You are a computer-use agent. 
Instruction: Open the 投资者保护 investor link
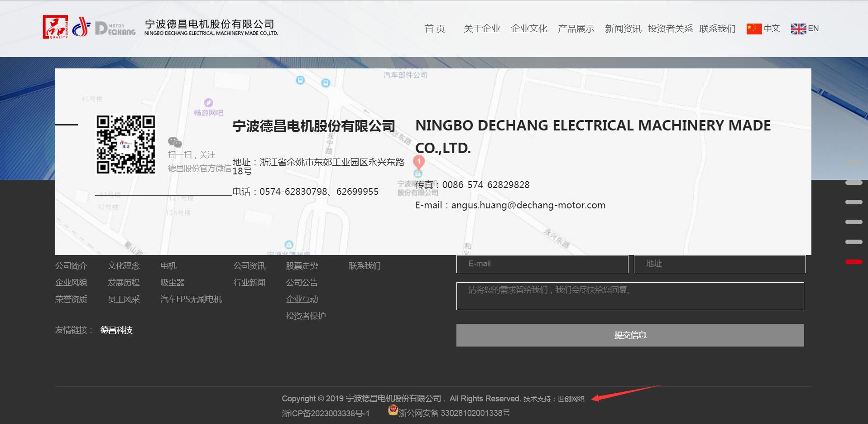coord(306,316)
